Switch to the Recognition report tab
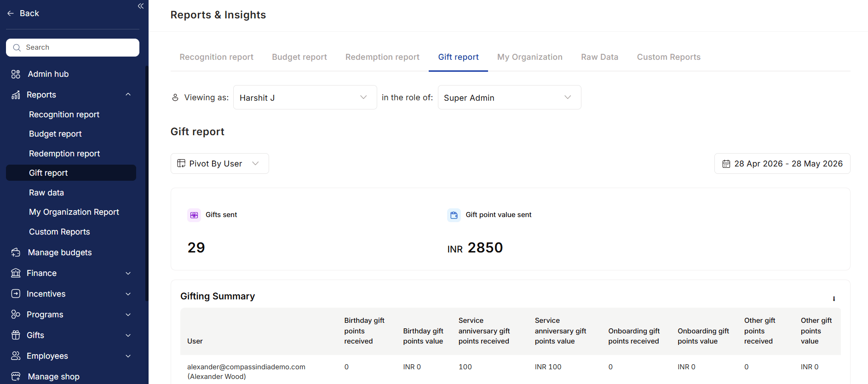 coord(216,57)
